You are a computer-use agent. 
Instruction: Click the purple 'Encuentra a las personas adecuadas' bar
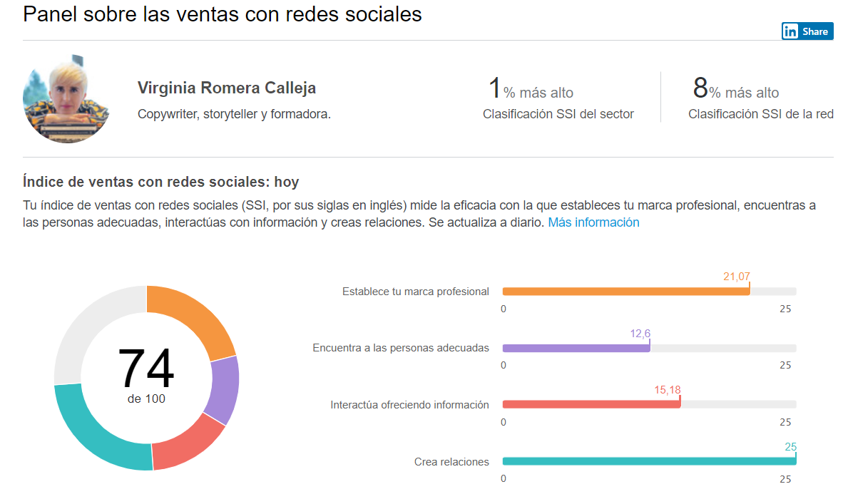pos(576,348)
